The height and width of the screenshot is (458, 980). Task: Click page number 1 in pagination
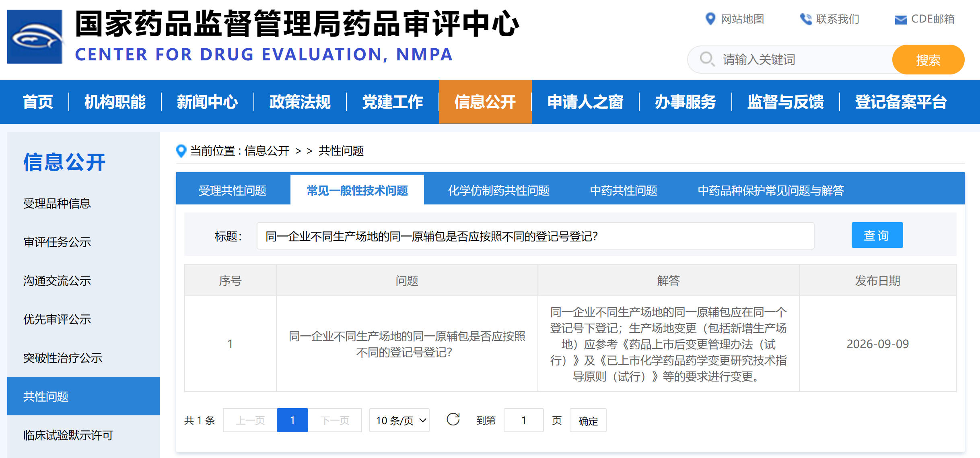(292, 420)
